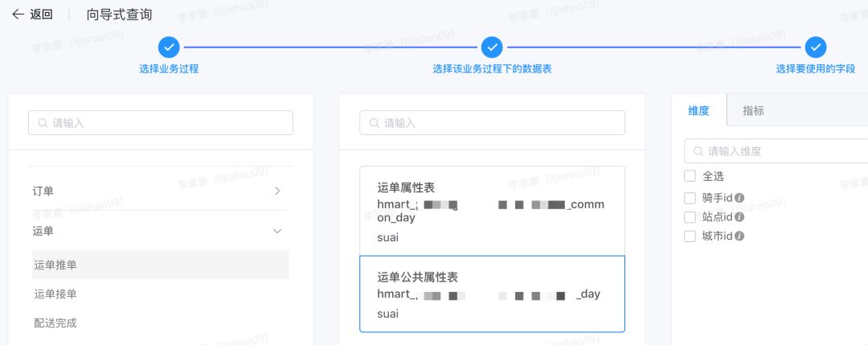Click info icon next to 站点id

739,216
